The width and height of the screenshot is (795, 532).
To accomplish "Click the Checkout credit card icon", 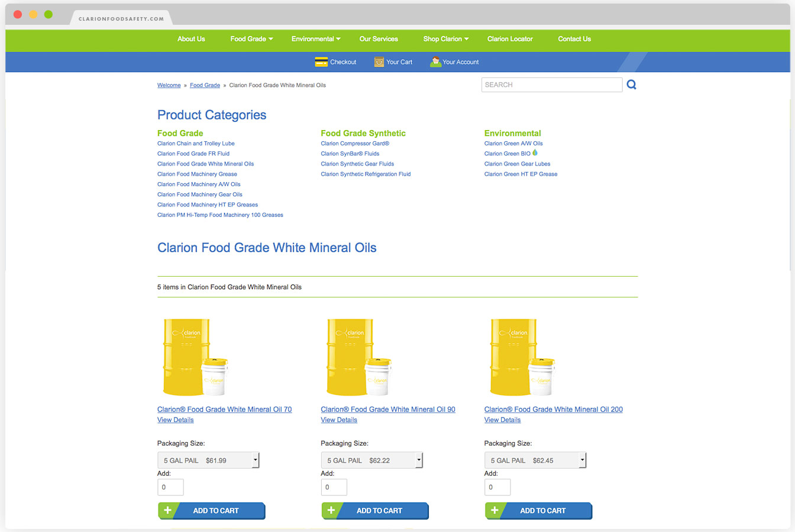I will pyautogui.click(x=321, y=62).
